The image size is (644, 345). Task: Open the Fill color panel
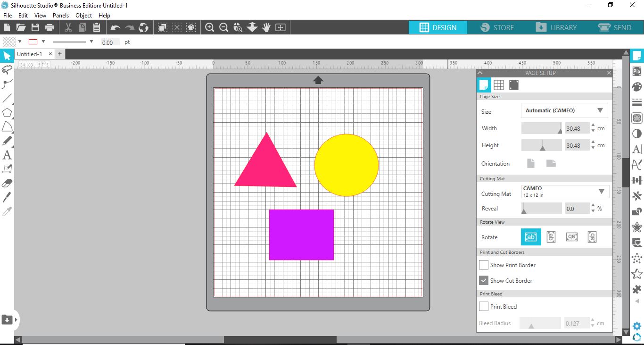pyautogui.click(x=636, y=86)
